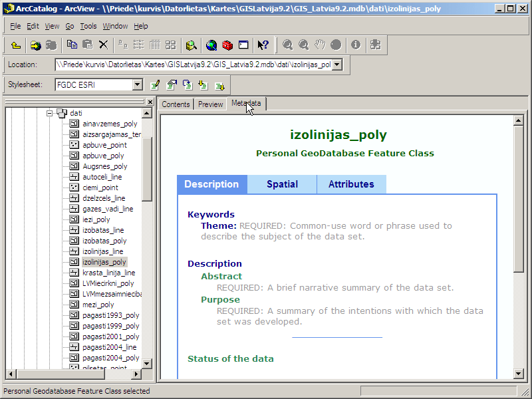
Task: Click the catalog tree scroll-down arrow
Action: [146, 363]
